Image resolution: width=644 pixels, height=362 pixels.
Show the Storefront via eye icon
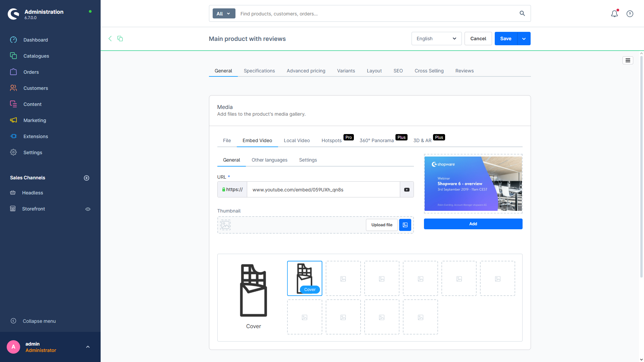pyautogui.click(x=88, y=209)
